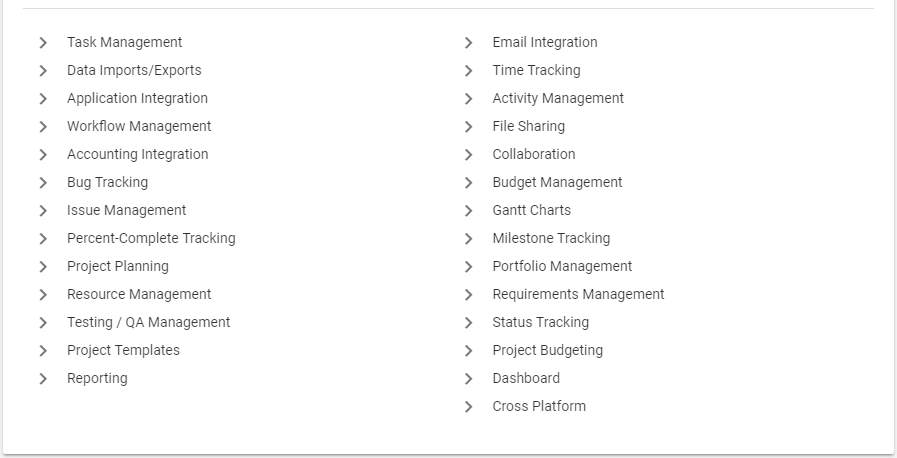Click the Time Tracking arrow icon

tap(469, 71)
